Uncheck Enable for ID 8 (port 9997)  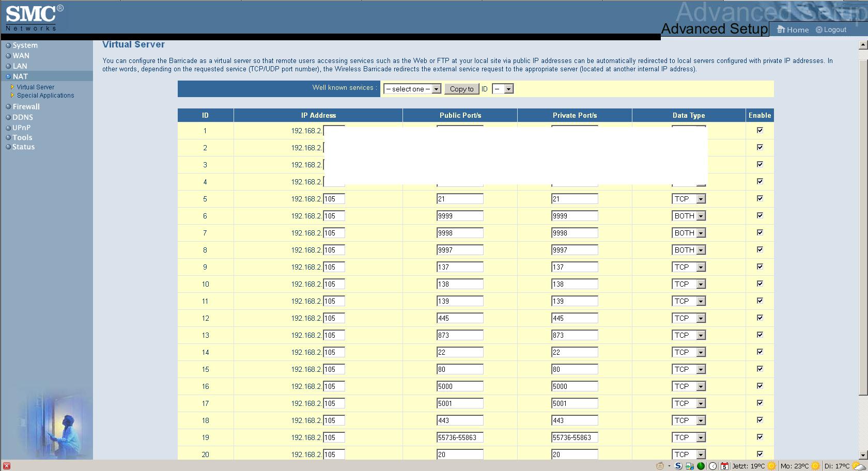point(760,249)
